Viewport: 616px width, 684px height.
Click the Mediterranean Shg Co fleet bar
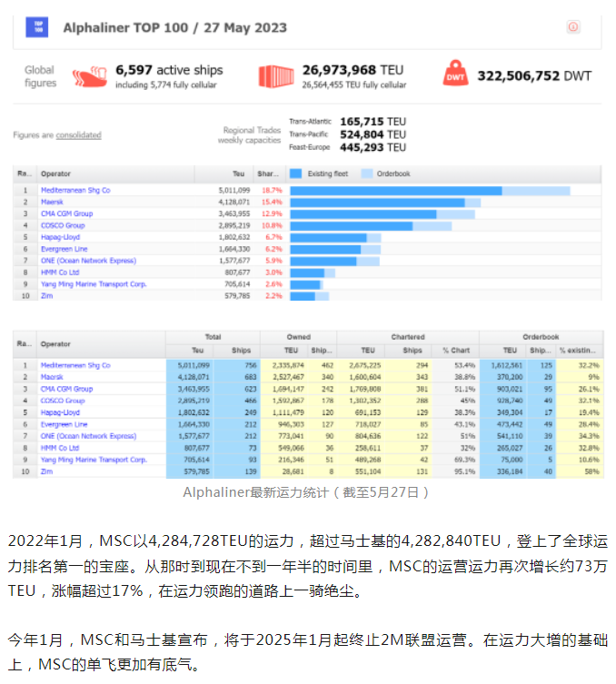coord(430,191)
